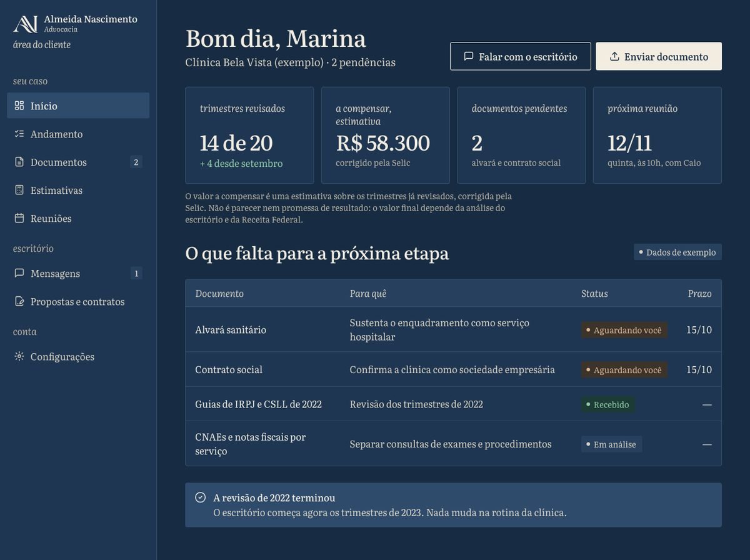750x560 pixels.
Task: Open the trimestres revisados card
Action: click(x=249, y=135)
